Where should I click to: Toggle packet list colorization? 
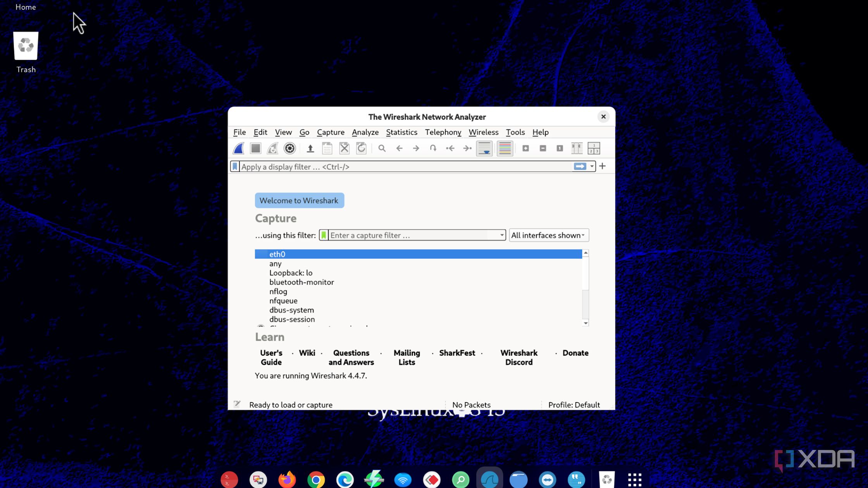(x=505, y=148)
